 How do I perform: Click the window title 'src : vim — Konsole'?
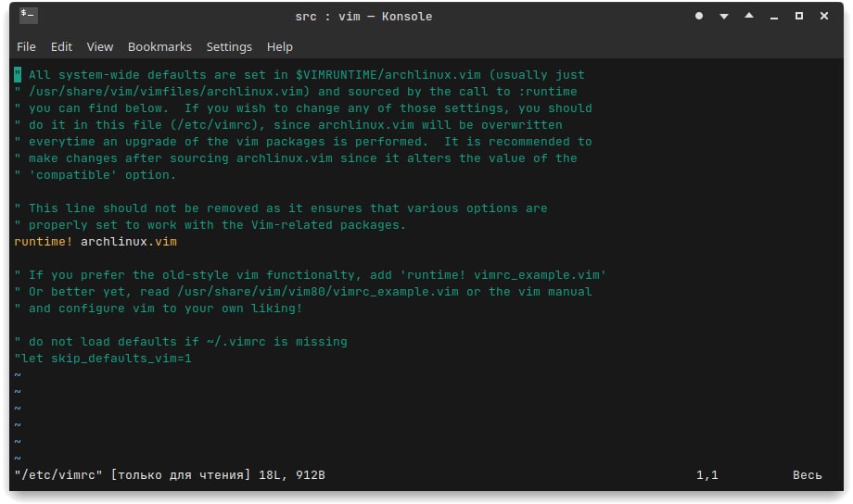pos(363,17)
